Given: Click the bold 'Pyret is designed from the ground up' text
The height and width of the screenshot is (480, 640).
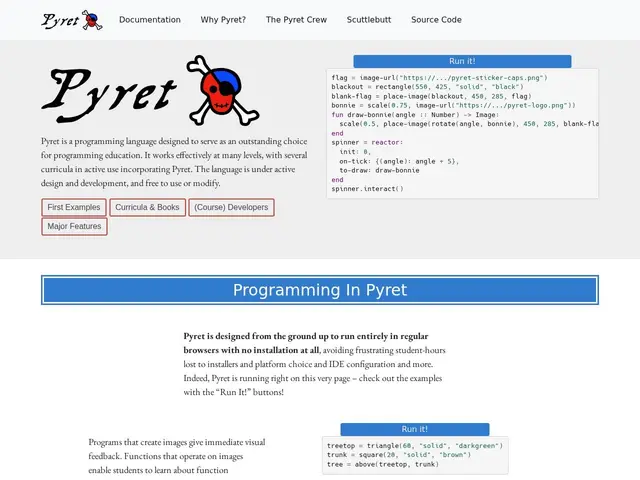Looking at the screenshot, I should point(306,343).
